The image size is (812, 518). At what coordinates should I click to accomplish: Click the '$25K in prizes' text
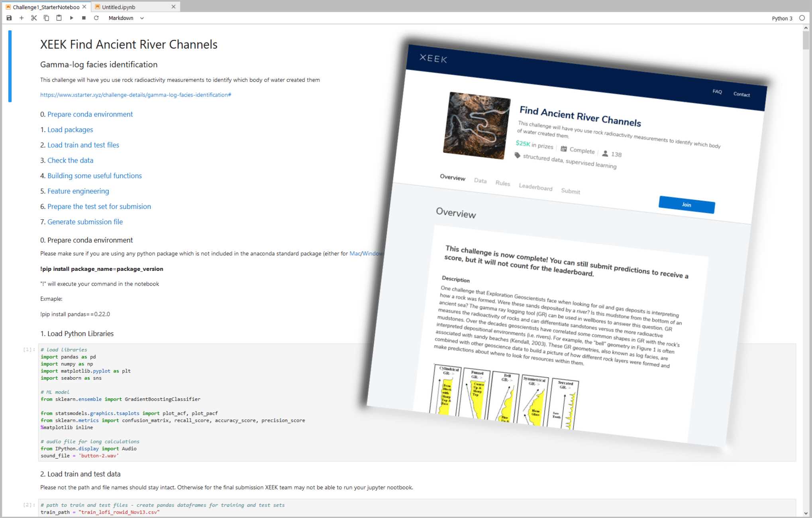(x=534, y=144)
